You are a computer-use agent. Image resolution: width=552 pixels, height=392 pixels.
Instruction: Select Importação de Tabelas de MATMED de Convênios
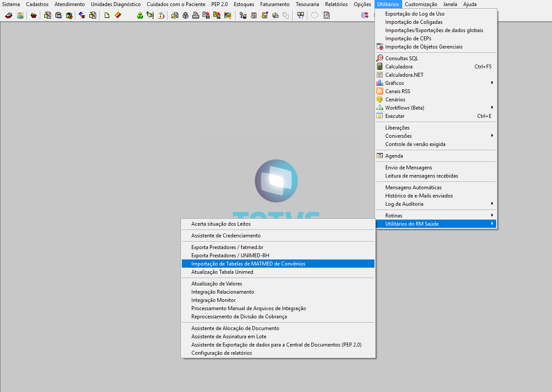click(278, 264)
